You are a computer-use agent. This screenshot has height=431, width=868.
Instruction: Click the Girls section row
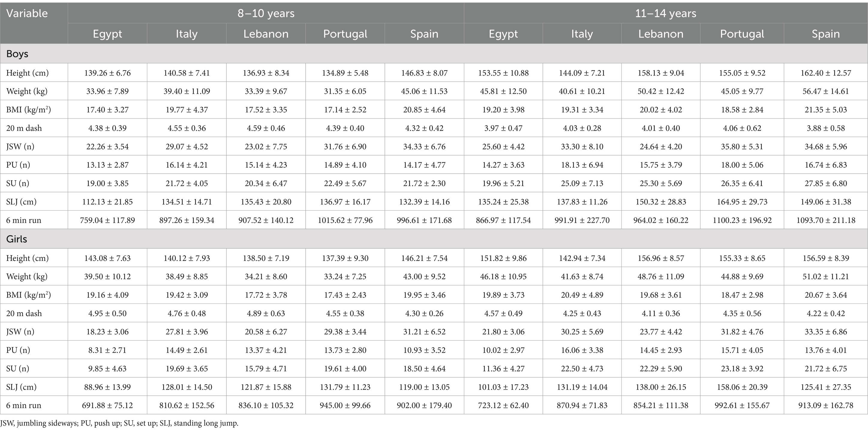434,239
